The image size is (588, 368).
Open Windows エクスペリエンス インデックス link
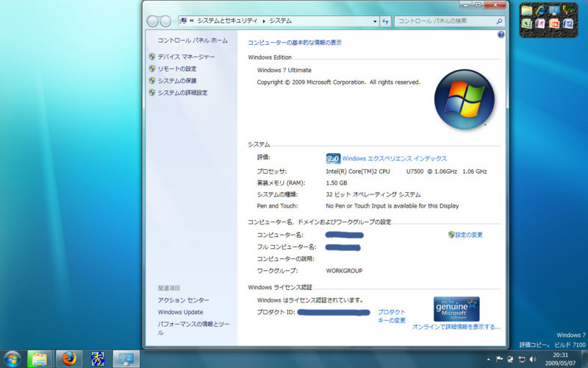click(394, 159)
